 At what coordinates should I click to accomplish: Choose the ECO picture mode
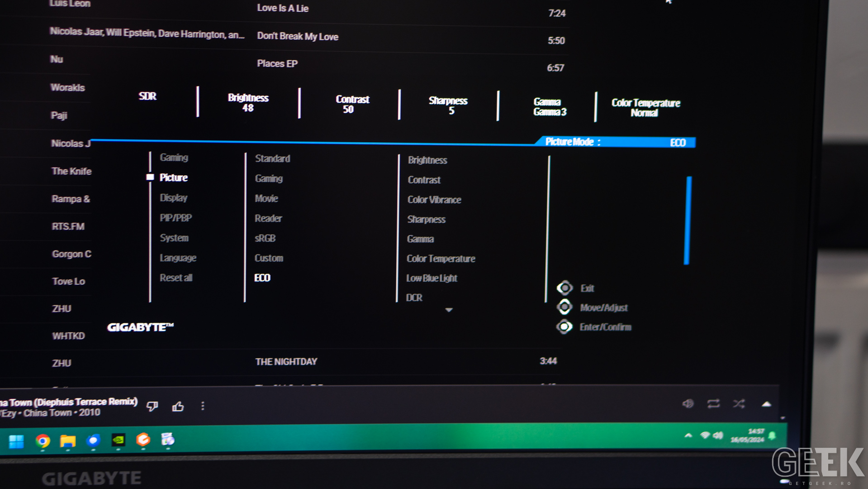click(x=262, y=278)
